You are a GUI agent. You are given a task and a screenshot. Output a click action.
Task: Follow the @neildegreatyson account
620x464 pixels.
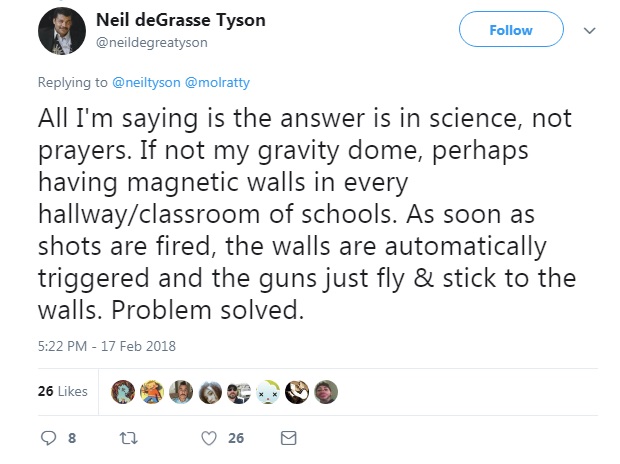[x=510, y=30]
